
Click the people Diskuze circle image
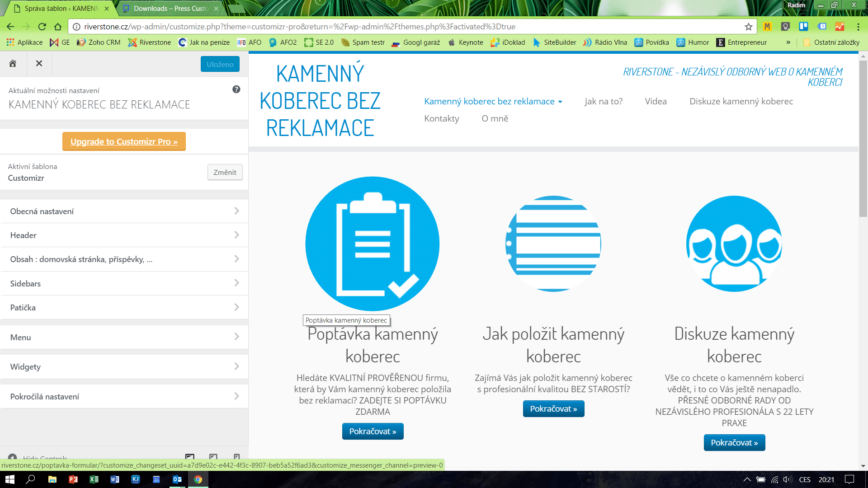coord(734,244)
